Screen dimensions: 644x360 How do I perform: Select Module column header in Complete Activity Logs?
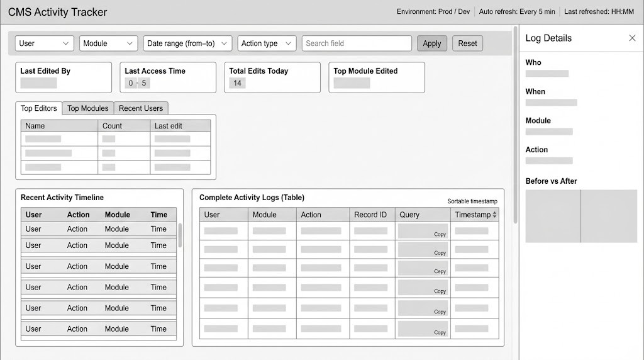pos(272,215)
